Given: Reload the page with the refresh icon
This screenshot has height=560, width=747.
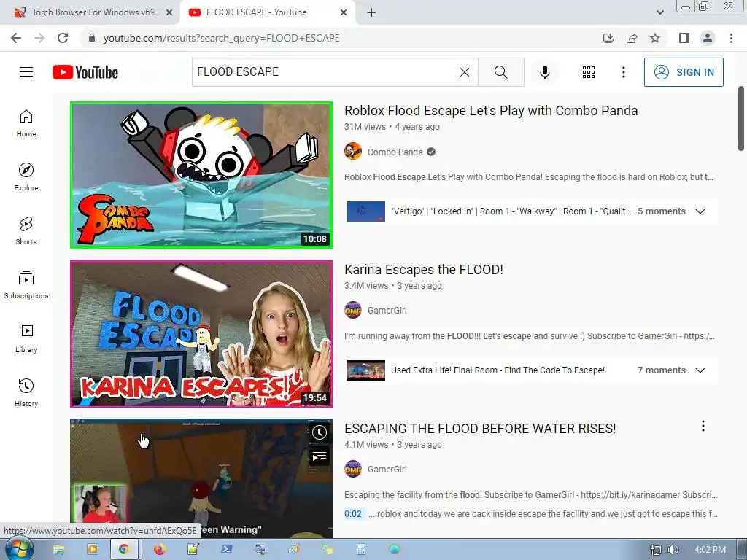Looking at the screenshot, I should 63,38.
